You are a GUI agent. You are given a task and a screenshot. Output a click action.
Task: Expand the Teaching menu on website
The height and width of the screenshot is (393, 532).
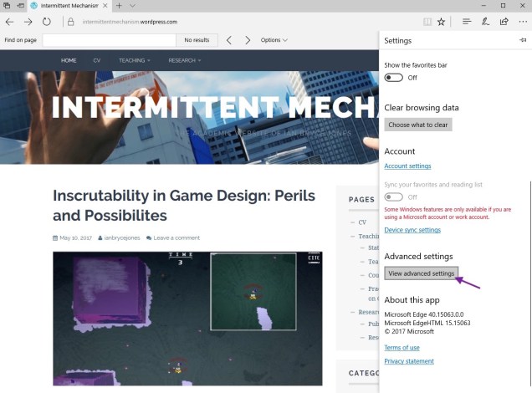click(x=134, y=60)
